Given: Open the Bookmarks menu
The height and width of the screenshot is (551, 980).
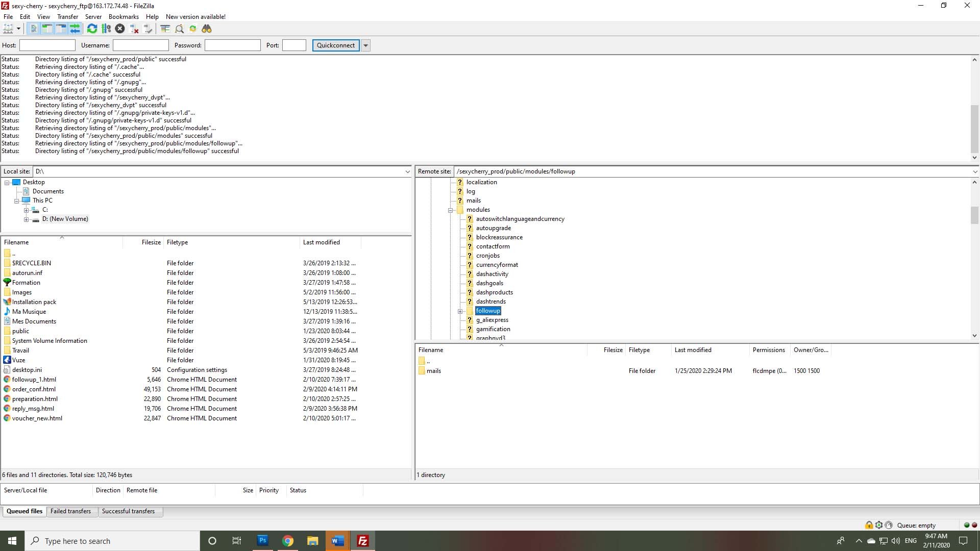Looking at the screenshot, I should [x=123, y=17].
